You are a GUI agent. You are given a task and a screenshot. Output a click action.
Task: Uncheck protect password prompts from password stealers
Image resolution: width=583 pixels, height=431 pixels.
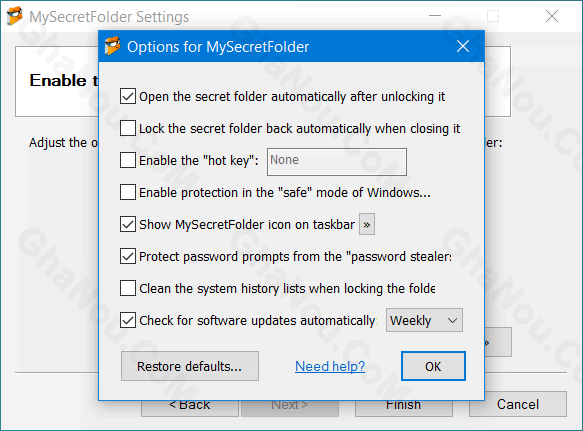[x=128, y=256]
